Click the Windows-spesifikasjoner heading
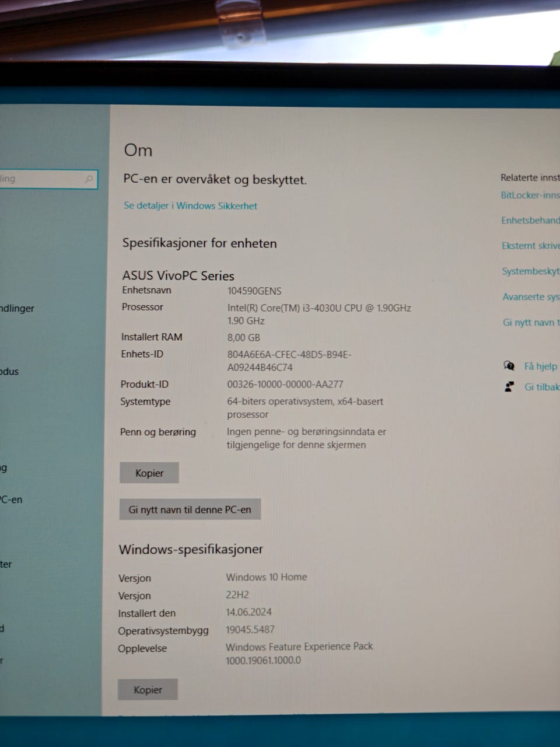Screen dimensions: 560x747 [x=191, y=549]
